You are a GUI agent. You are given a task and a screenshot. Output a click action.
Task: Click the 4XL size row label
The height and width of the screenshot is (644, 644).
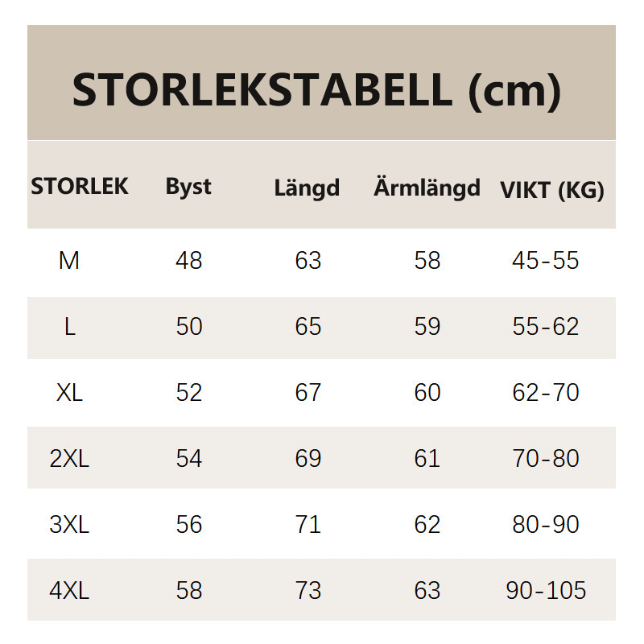click(69, 591)
